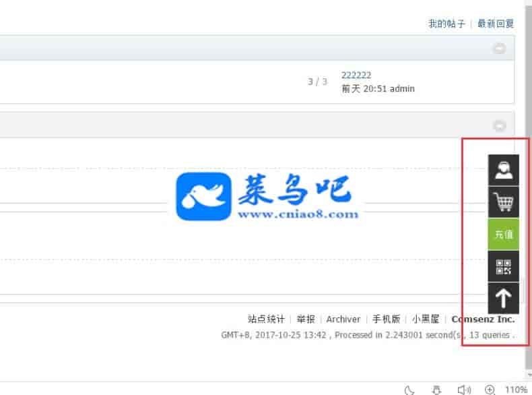
Task: Open 我的帖子 link
Action: 446,24
